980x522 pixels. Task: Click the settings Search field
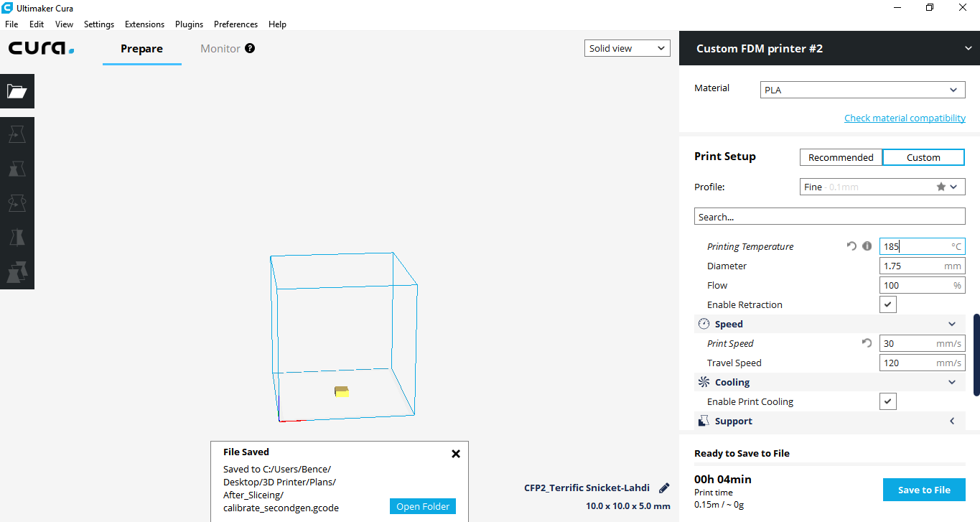pos(829,216)
